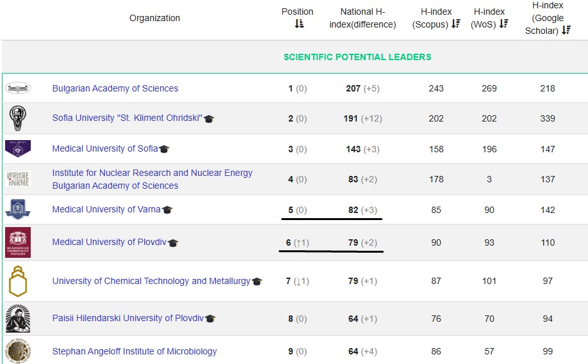Select National H-index value 82 (+3)
The height and width of the screenshot is (364, 588).
[363, 210]
